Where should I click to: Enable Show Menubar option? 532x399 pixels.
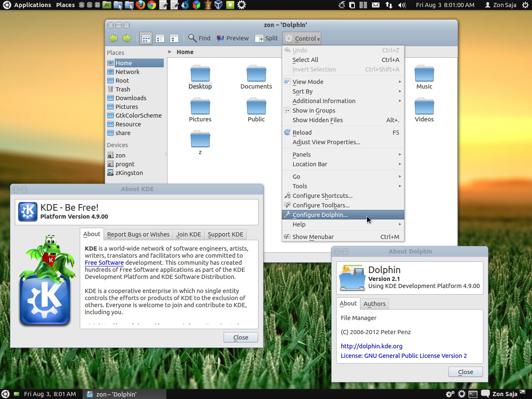313,236
